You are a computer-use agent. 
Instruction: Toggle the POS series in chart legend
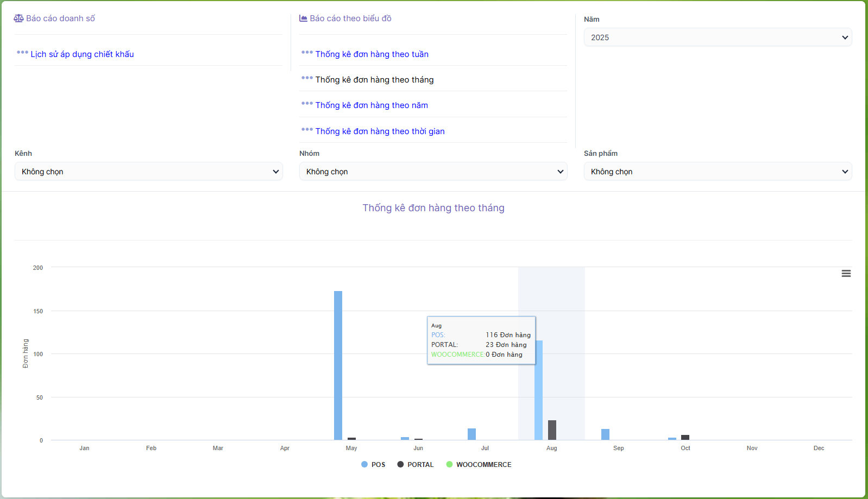[373, 465]
